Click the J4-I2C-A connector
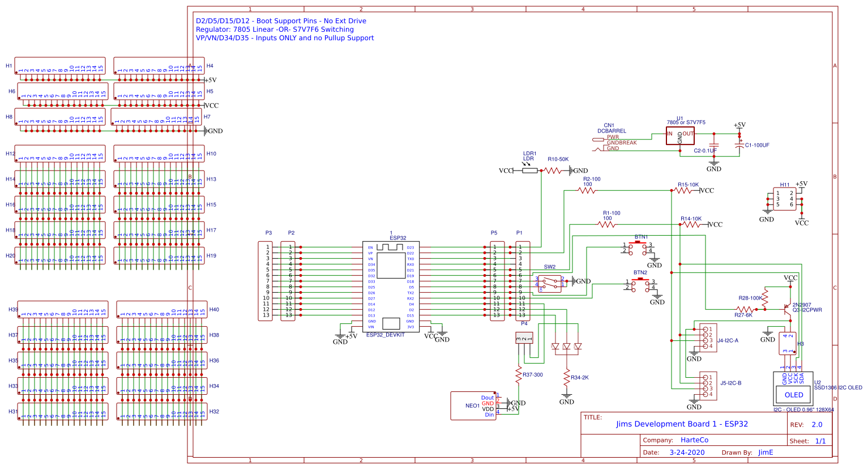The image size is (868, 469). [708, 338]
